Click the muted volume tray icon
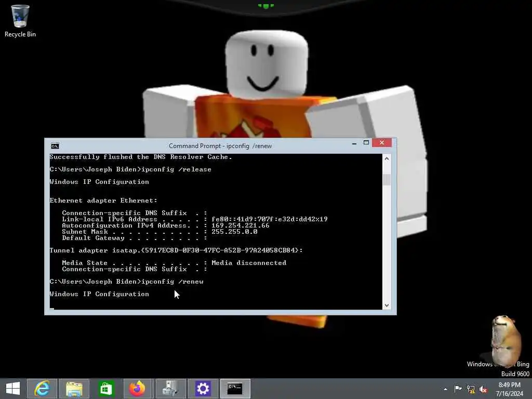This screenshot has width=532, height=399. coord(483,389)
